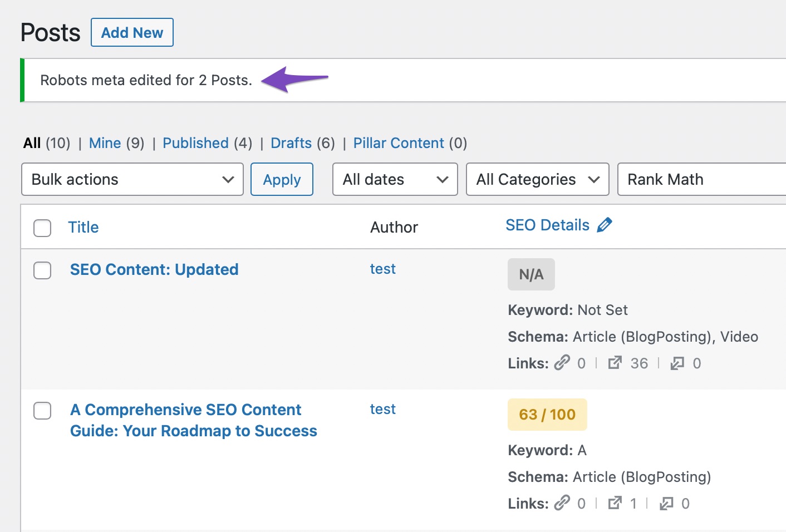This screenshot has width=786, height=532.
Task: Switch to the Drafts filter
Action: coord(291,143)
